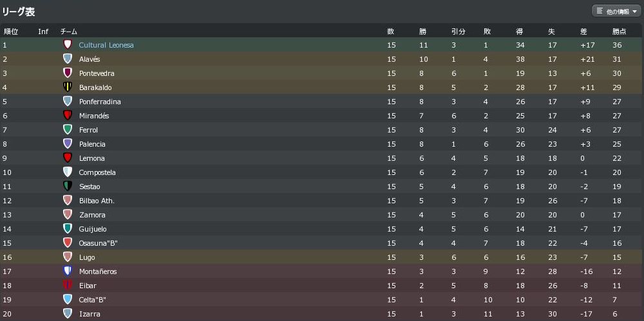
Task: Sort by the 得 goals-for header
Action: click(x=520, y=32)
